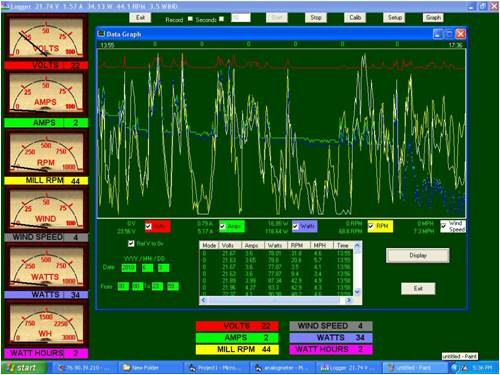The width and height of the screenshot is (500, 375).
Task: Toggle the Volts trace checkbox
Action: pyautogui.click(x=149, y=226)
